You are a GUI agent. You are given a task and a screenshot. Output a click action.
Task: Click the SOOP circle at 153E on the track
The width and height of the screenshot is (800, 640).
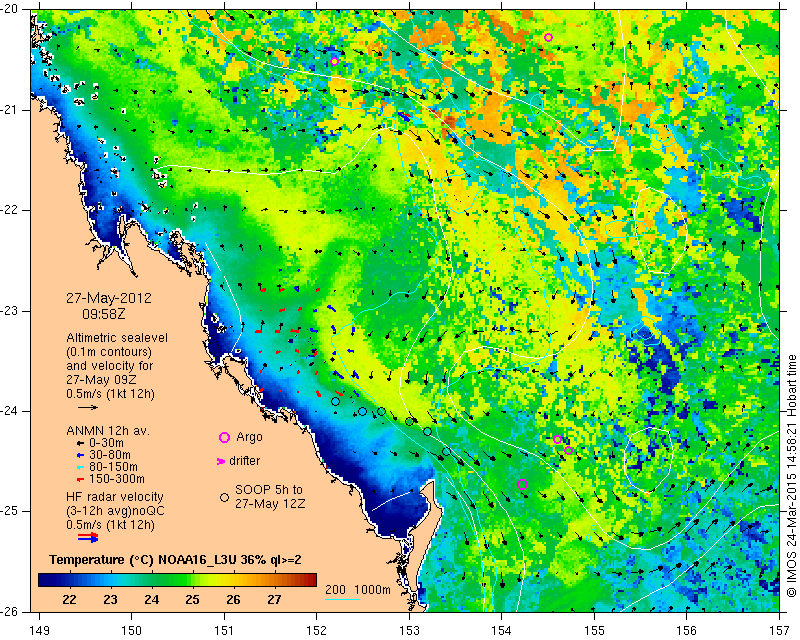click(x=409, y=422)
